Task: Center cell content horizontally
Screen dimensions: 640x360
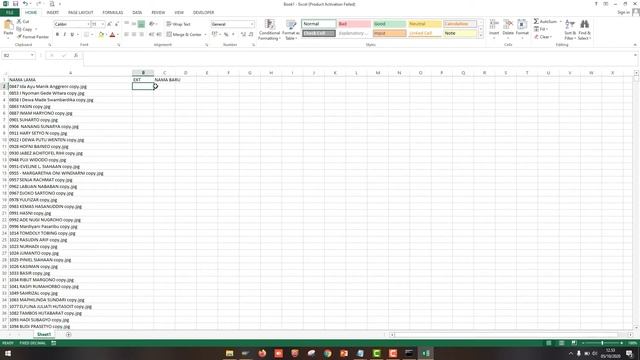Action: 134,35
